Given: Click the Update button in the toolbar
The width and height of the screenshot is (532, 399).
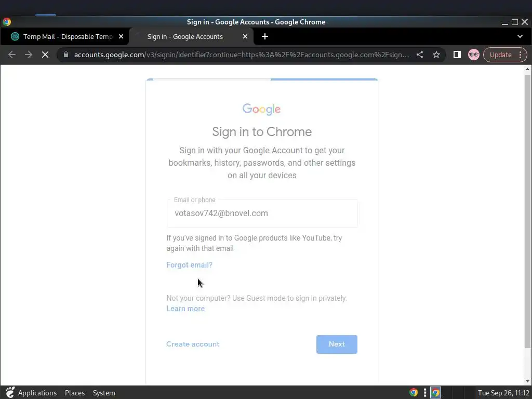Looking at the screenshot, I should (500, 55).
